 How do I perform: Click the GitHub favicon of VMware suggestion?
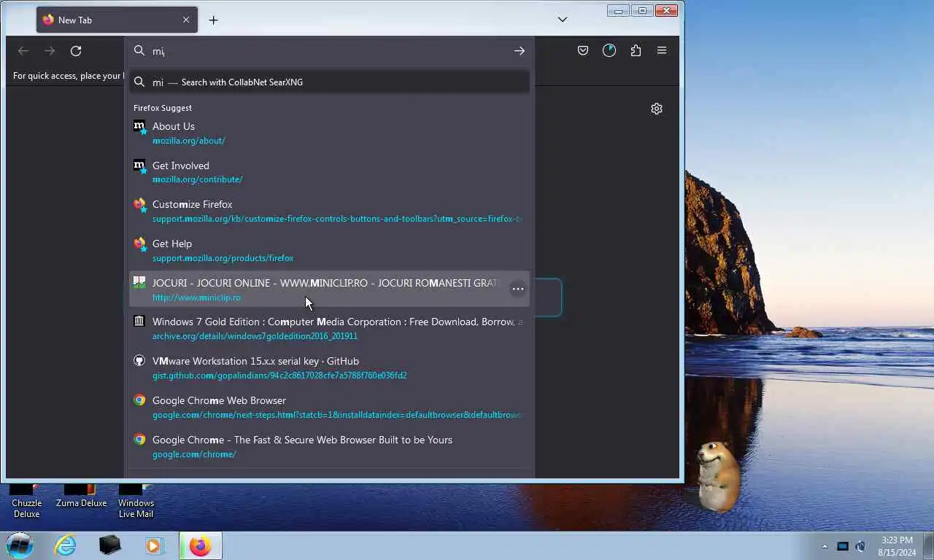[139, 361]
